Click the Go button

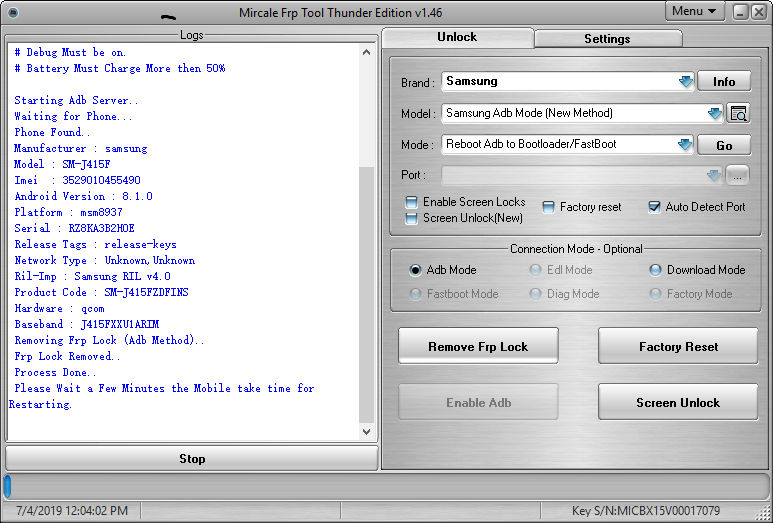724,145
